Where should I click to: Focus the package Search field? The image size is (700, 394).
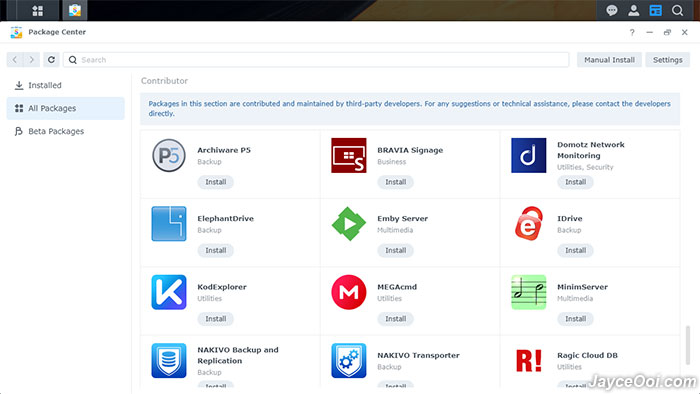tap(316, 60)
